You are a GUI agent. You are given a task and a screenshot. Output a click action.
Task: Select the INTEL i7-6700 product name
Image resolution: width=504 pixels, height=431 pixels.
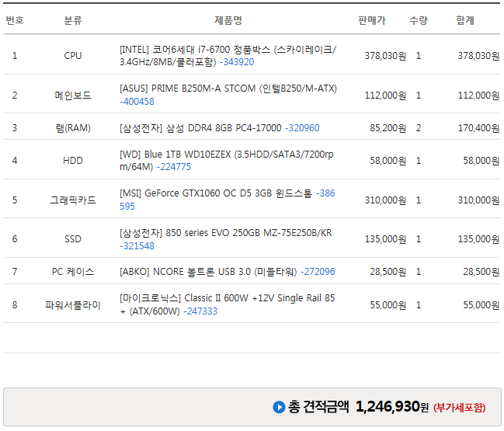click(x=228, y=56)
